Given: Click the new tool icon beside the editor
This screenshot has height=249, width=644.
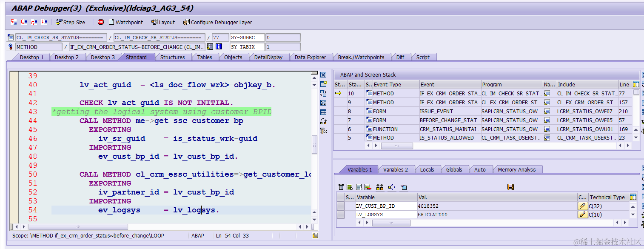Looking at the screenshot, I should pos(323,84).
